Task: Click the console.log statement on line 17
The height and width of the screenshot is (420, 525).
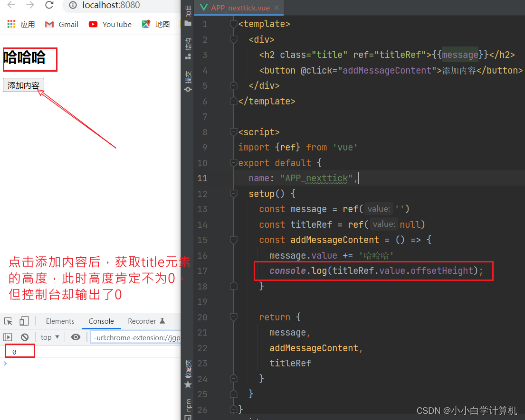Action: tap(376, 271)
